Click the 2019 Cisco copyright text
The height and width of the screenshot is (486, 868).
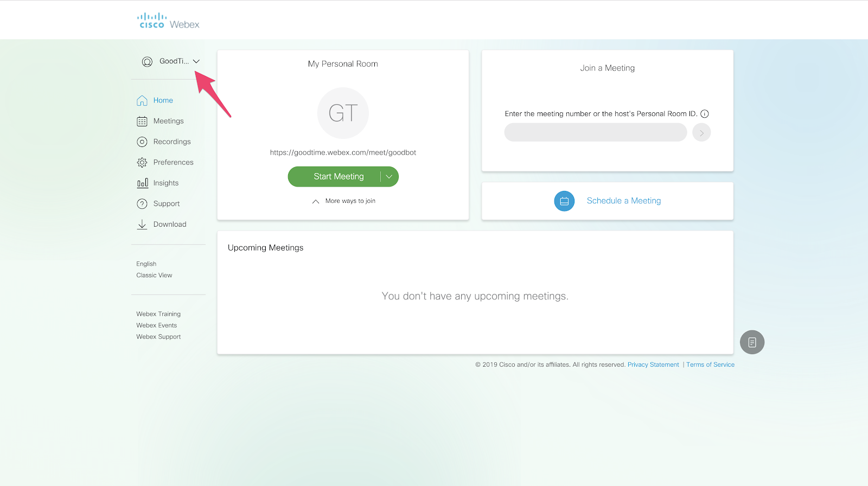pyautogui.click(x=550, y=364)
